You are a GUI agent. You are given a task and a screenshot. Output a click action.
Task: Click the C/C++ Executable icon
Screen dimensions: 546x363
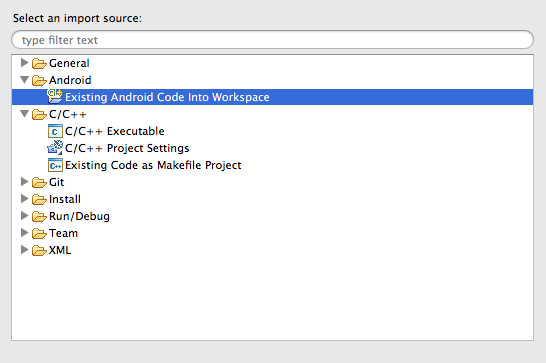[x=55, y=131]
